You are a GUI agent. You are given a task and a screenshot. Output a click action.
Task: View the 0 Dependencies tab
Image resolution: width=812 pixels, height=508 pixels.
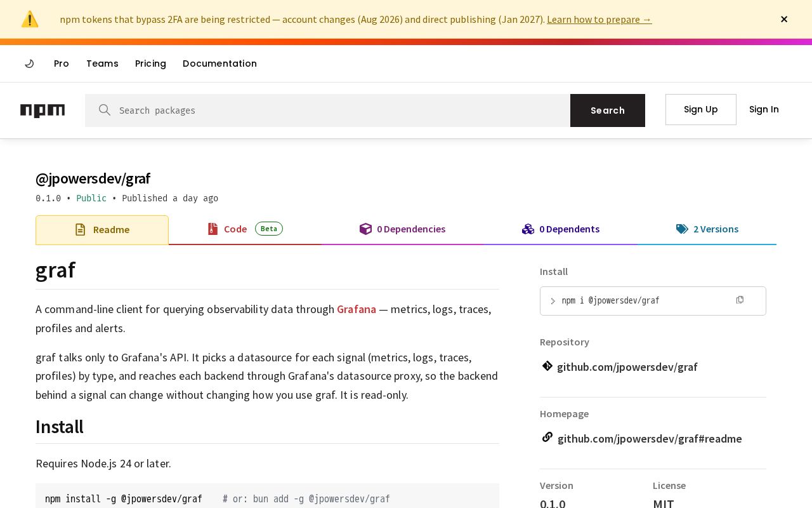pos(402,229)
